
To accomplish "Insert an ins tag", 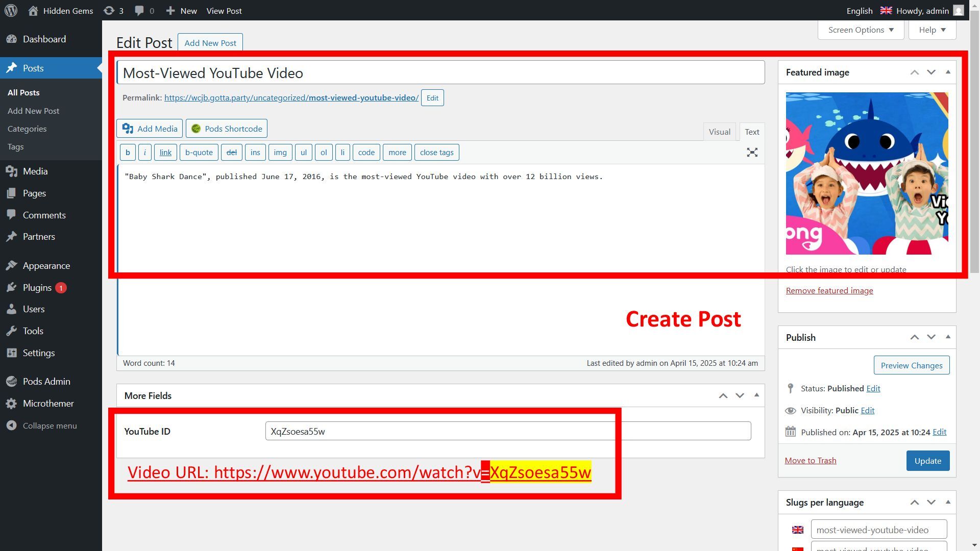I will tap(255, 153).
